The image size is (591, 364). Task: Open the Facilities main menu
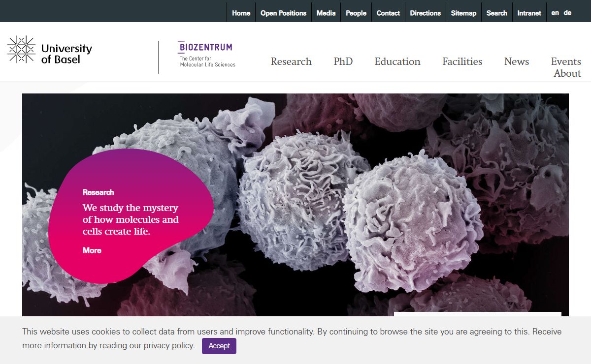pyautogui.click(x=462, y=61)
